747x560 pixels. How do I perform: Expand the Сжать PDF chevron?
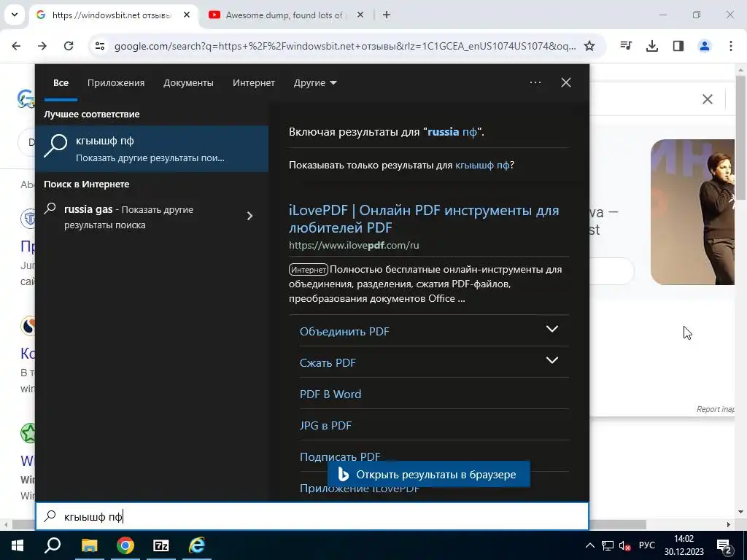pos(551,360)
